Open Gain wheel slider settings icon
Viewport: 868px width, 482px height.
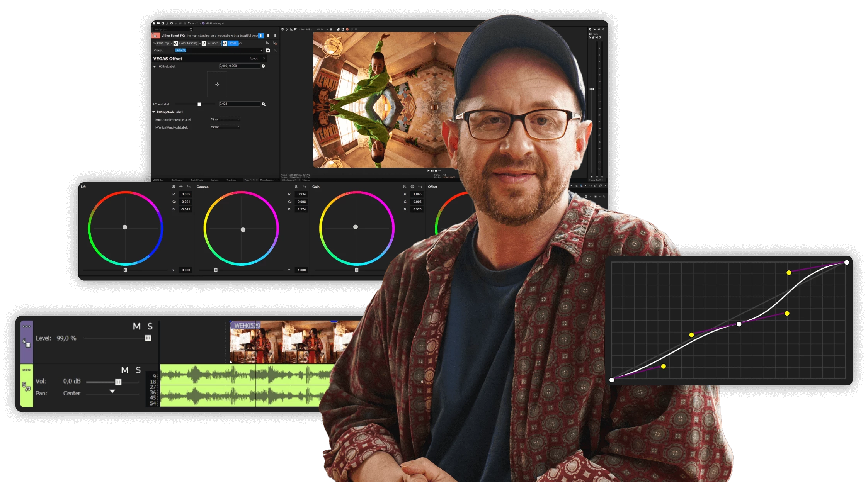point(405,187)
